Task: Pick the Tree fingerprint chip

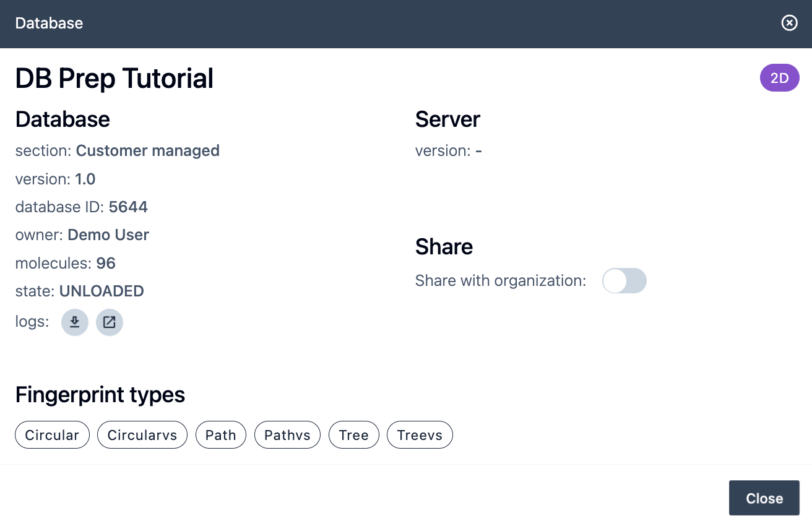Action: pyautogui.click(x=354, y=435)
